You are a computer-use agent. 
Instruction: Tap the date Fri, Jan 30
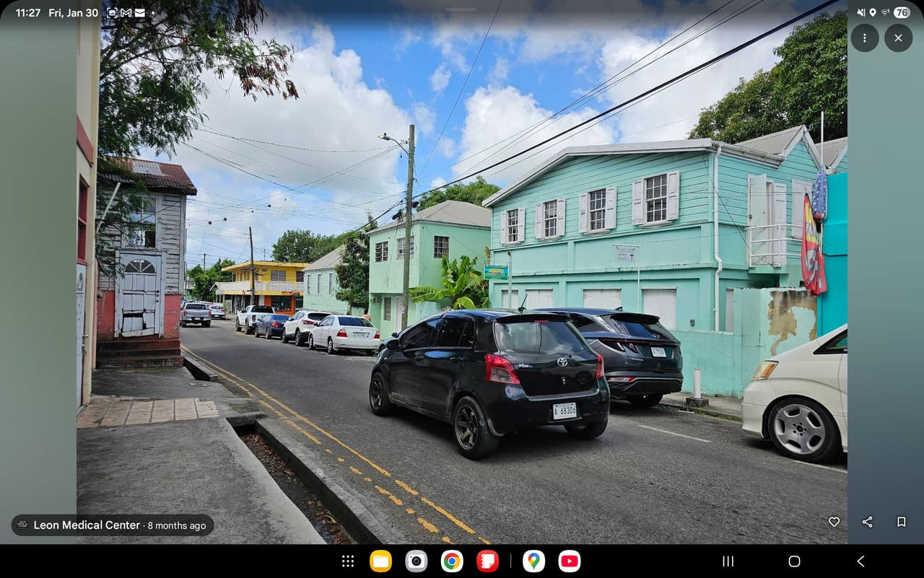[x=73, y=13]
